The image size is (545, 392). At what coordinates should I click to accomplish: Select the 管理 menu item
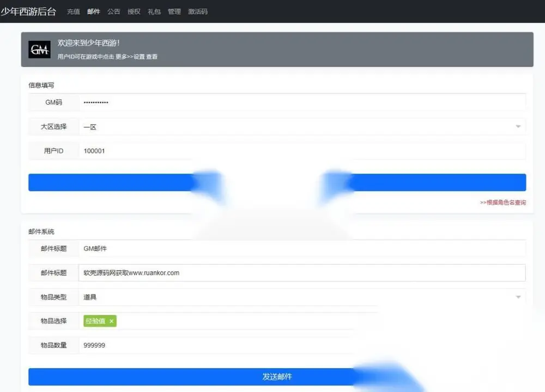coord(174,11)
